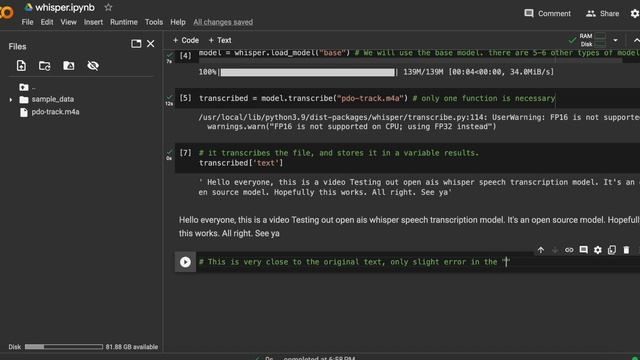The height and width of the screenshot is (360, 640).
Task: Open the Help menu
Action: (178, 22)
